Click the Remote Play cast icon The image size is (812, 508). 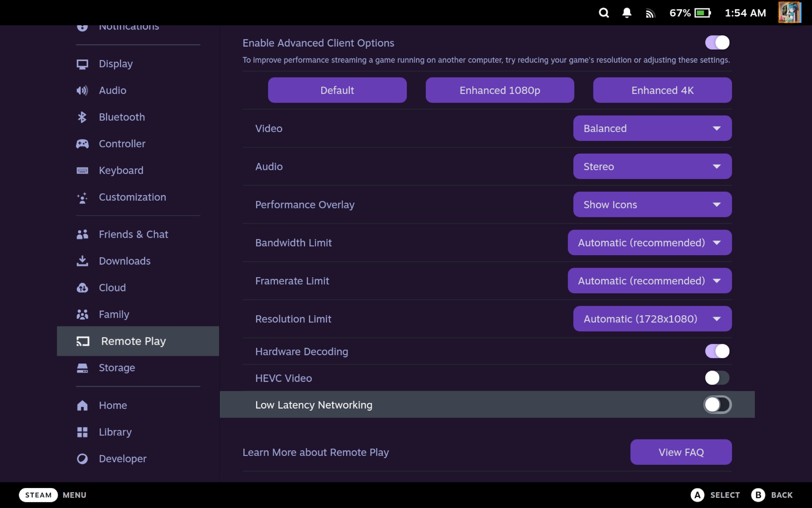pyautogui.click(x=83, y=341)
